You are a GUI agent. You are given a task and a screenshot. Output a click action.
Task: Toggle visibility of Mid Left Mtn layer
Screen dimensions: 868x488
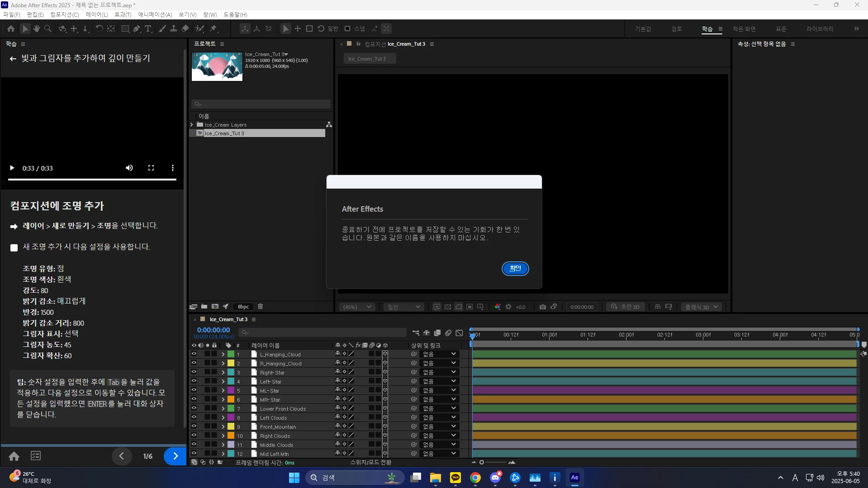click(194, 454)
